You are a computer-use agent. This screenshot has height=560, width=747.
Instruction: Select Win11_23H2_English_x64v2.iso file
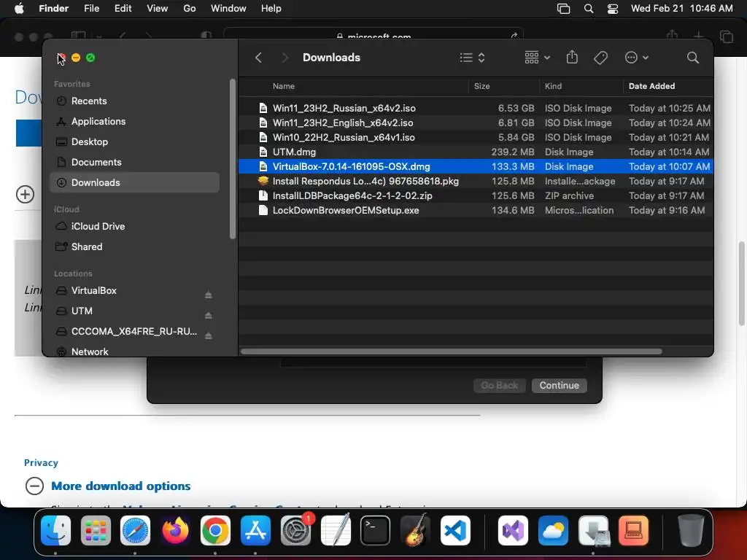pyautogui.click(x=476, y=122)
